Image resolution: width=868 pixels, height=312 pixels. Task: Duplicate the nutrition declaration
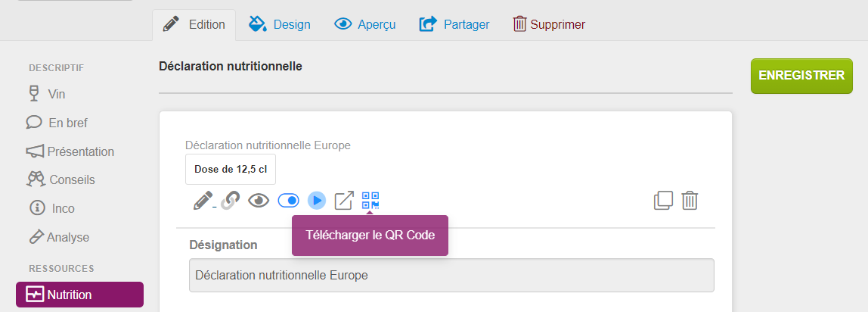[x=663, y=200]
